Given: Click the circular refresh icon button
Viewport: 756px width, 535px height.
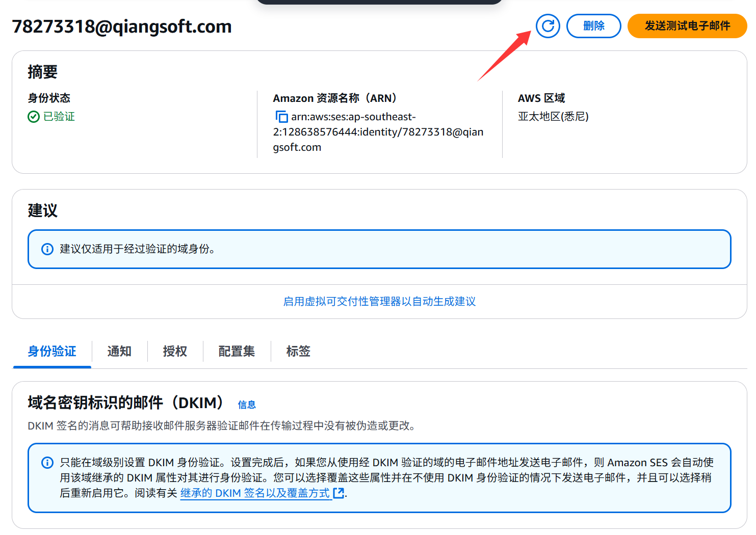Looking at the screenshot, I should [x=548, y=26].
